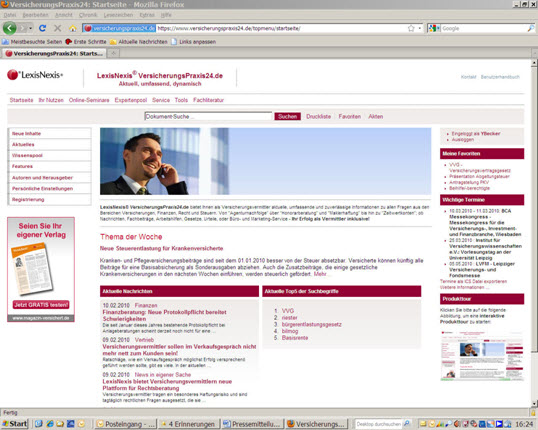The width and height of the screenshot is (538, 430).
Task: Click the Jetzt GRATIS testen button
Action: point(41,305)
